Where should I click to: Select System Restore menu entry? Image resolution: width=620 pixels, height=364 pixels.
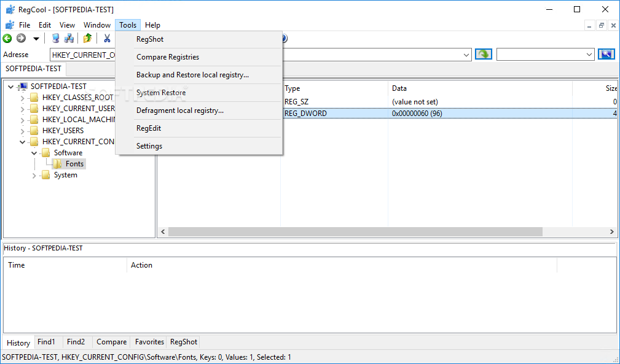click(199, 93)
